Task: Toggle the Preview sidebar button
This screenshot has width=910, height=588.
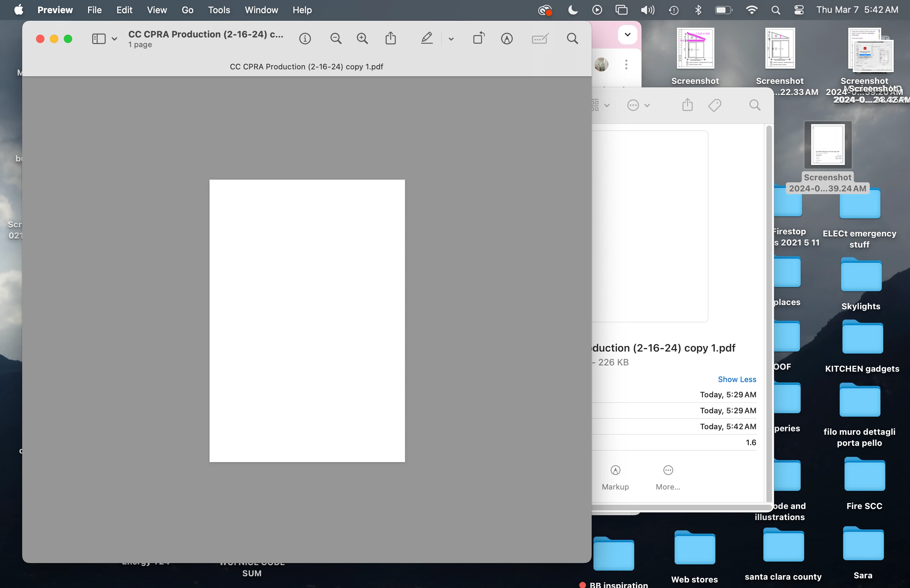Action: point(98,38)
